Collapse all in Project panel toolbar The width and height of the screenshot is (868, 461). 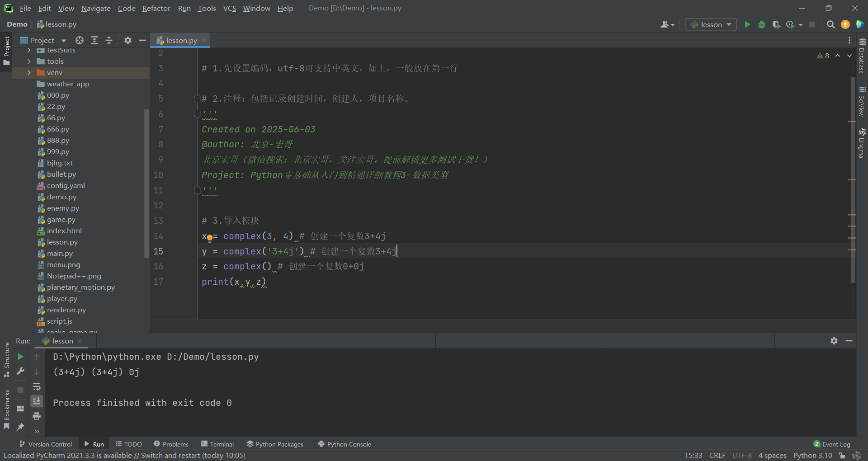click(x=109, y=40)
